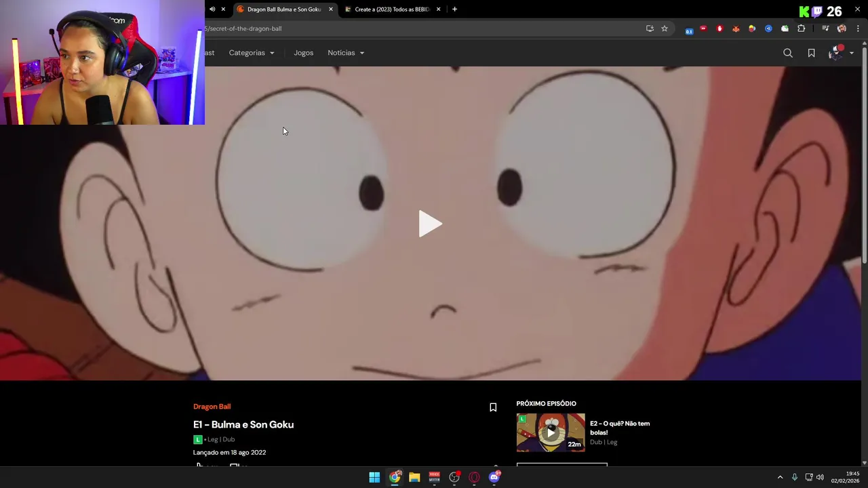Open Opera browser from the taskbar
Image resolution: width=868 pixels, height=488 pixels.
coord(474,477)
